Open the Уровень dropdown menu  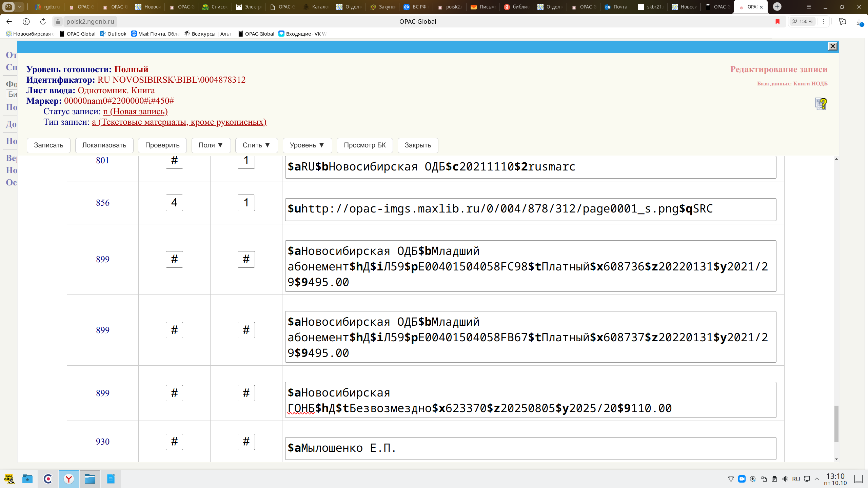tap(307, 145)
